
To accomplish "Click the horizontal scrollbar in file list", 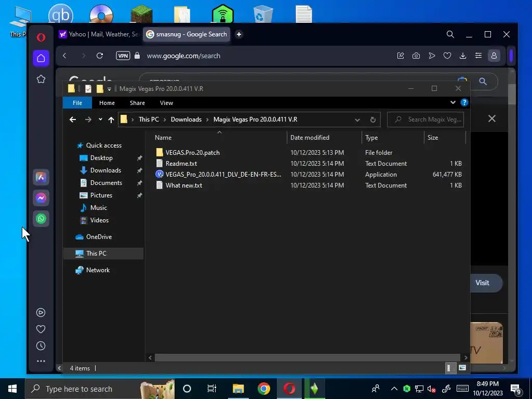I will tap(307, 357).
